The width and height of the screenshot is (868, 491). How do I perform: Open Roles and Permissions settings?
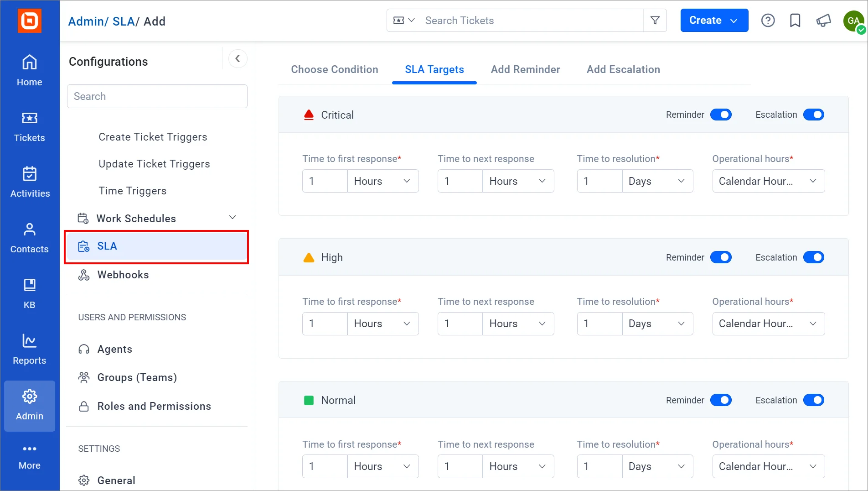tap(154, 406)
